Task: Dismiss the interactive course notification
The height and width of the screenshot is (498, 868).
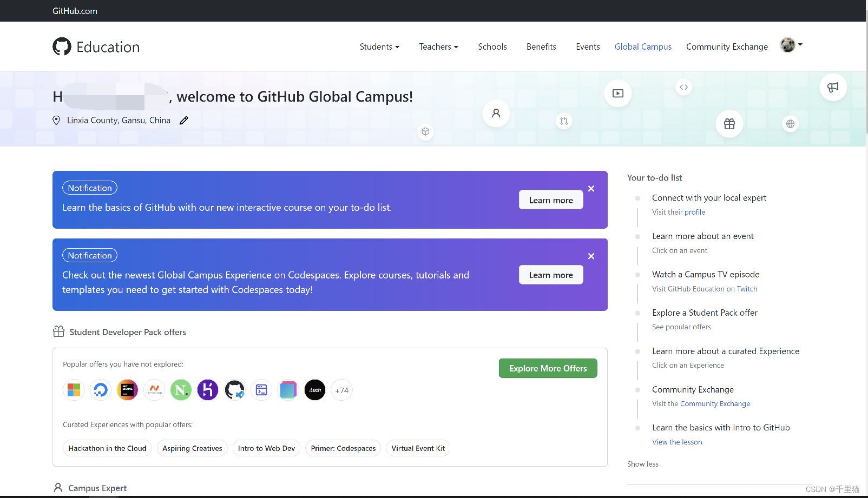Action: point(591,189)
